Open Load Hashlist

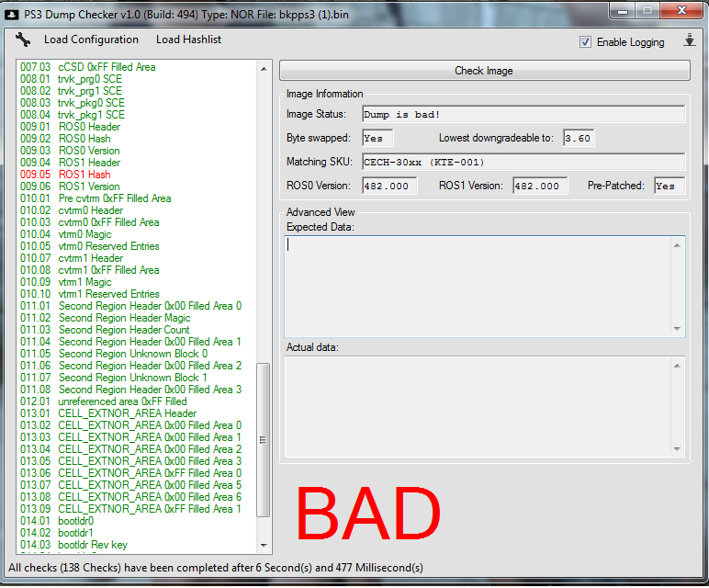click(188, 40)
